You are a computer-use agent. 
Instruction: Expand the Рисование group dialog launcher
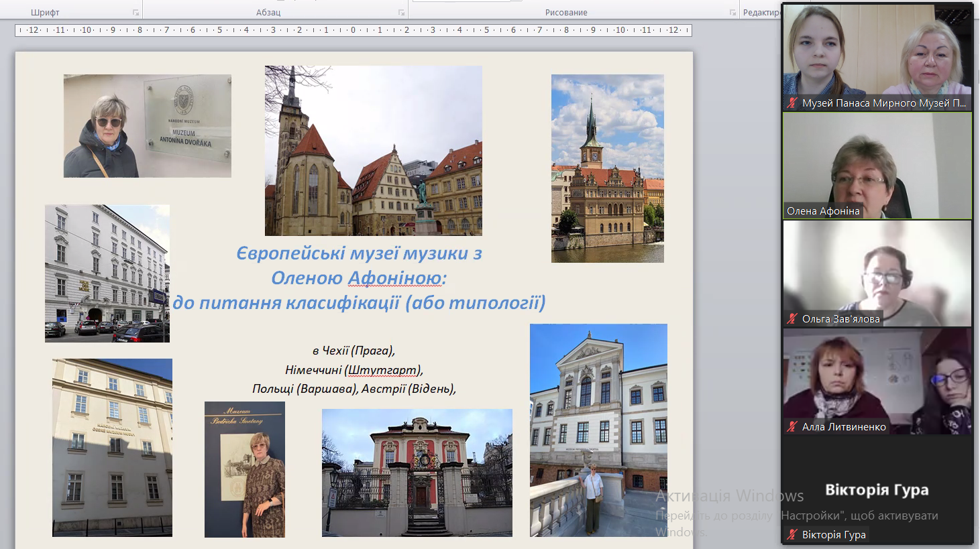coord(732,13)
